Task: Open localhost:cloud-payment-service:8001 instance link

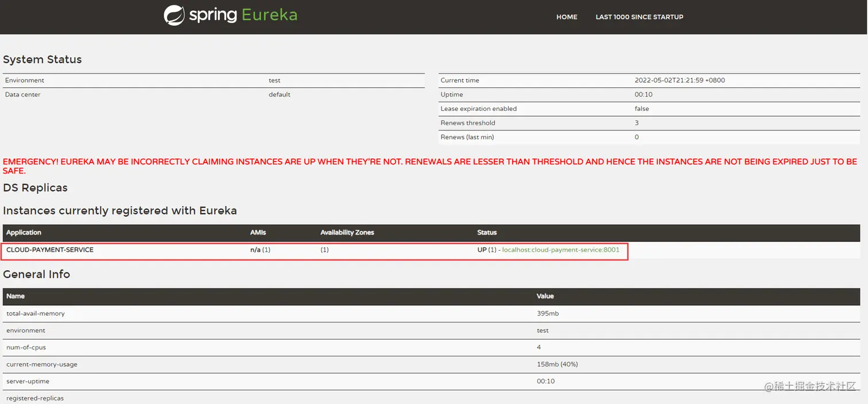Action: pos(561,250)
